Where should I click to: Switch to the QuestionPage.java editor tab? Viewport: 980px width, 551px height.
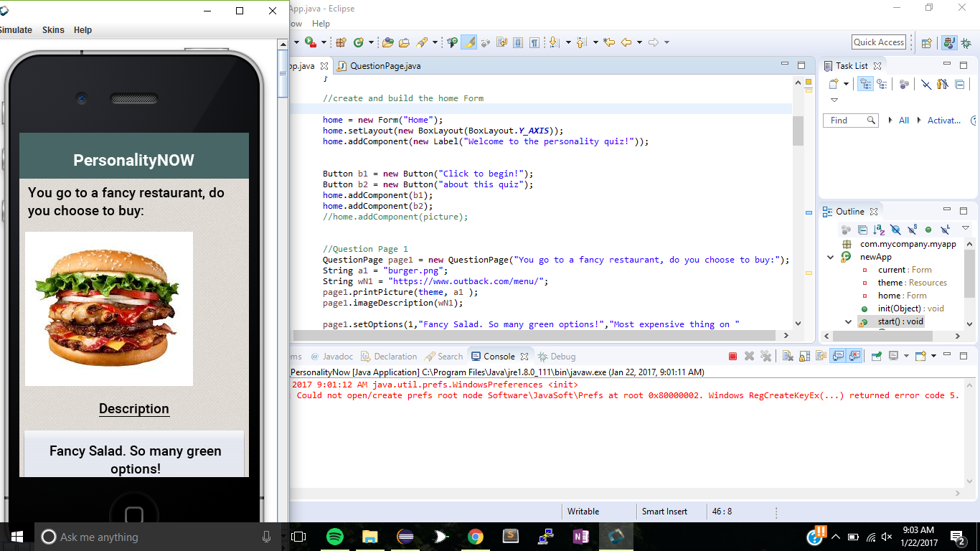(x=385, y=65)
